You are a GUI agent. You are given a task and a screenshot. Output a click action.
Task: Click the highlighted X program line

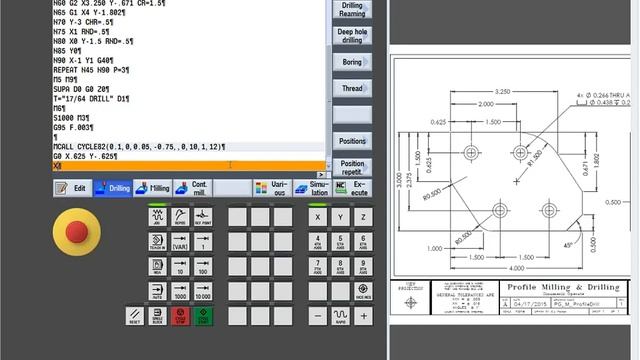pyautogui.click(x=189, y=166)
